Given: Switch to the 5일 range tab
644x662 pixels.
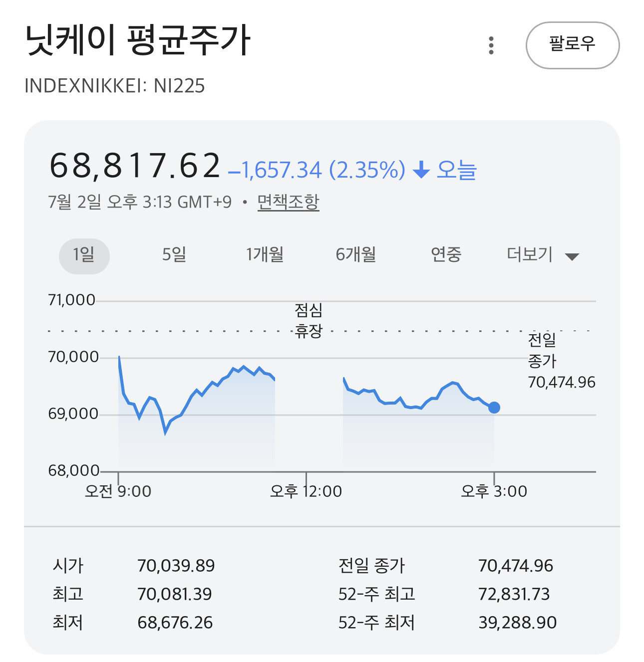Looking at the screenshot, I should [x=174, y=255].
